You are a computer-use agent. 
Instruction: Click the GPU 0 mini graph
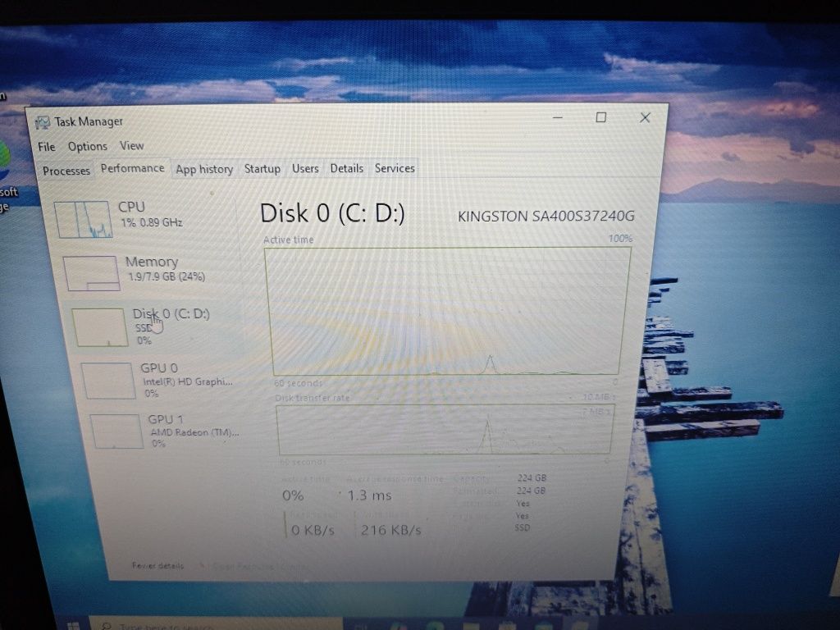[x=108, y=381]
